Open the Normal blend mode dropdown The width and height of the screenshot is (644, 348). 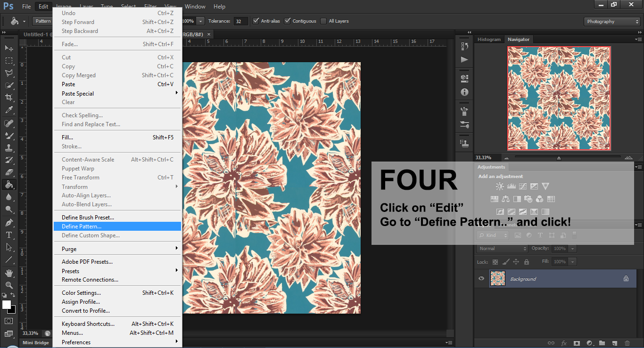tap(503, 248)
